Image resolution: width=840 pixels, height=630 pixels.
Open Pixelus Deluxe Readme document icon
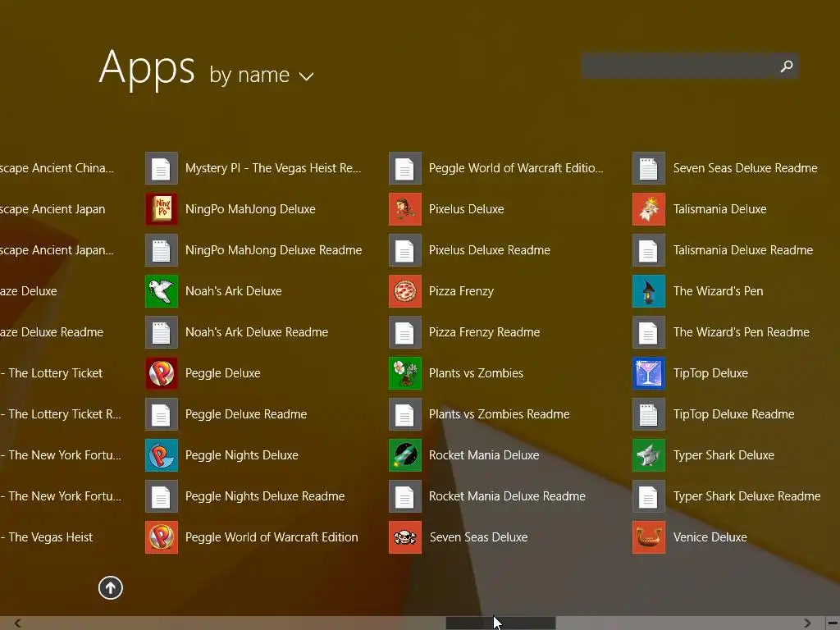[x=405, y=250]
